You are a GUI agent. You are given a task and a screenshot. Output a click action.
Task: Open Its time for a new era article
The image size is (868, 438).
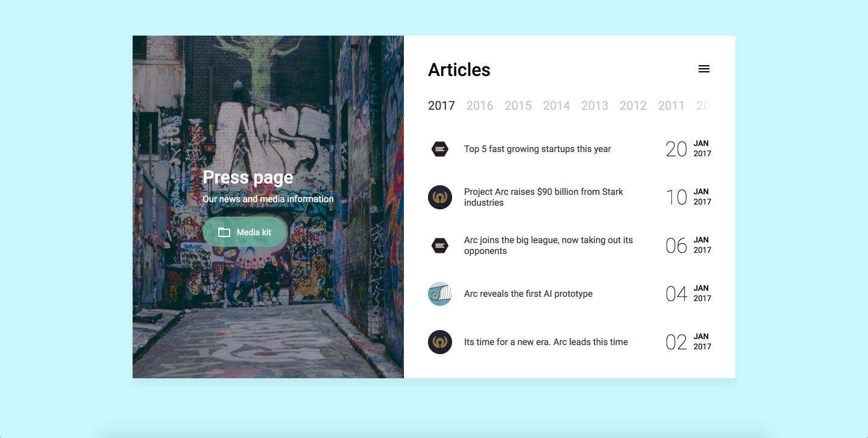click(546, 342)
